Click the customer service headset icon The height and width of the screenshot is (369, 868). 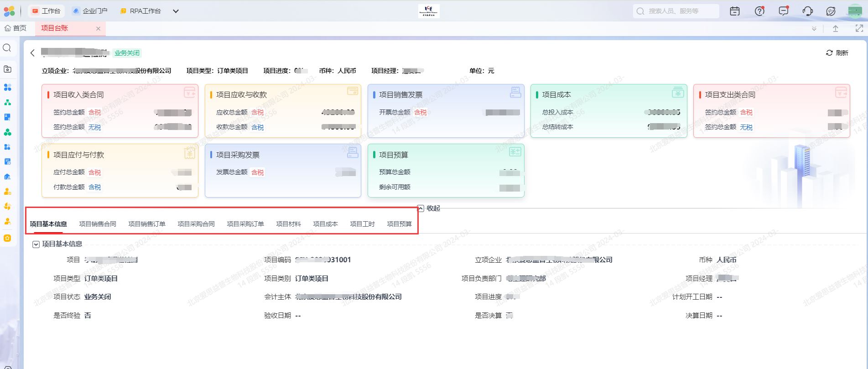[x=807, y=11]
